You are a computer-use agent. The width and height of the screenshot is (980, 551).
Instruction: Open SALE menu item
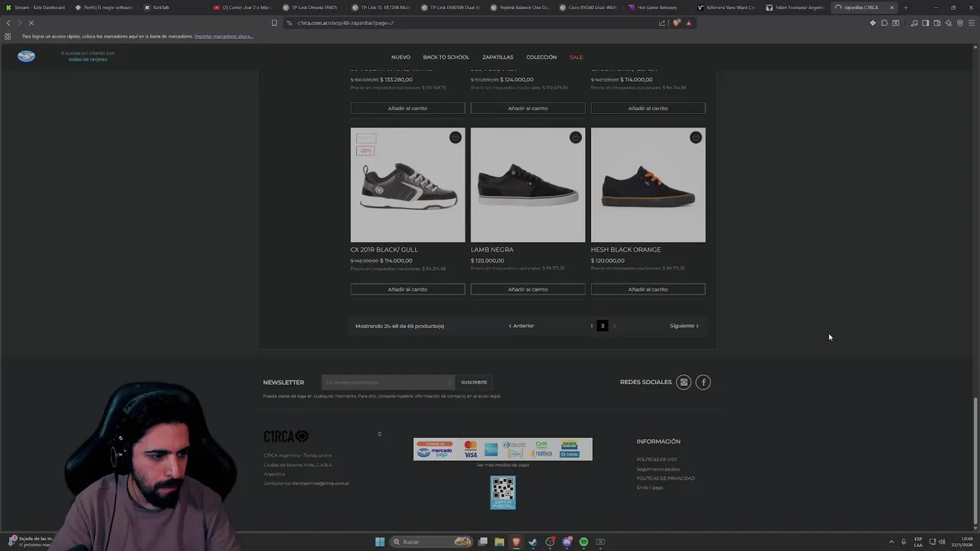tap(576, 57)
